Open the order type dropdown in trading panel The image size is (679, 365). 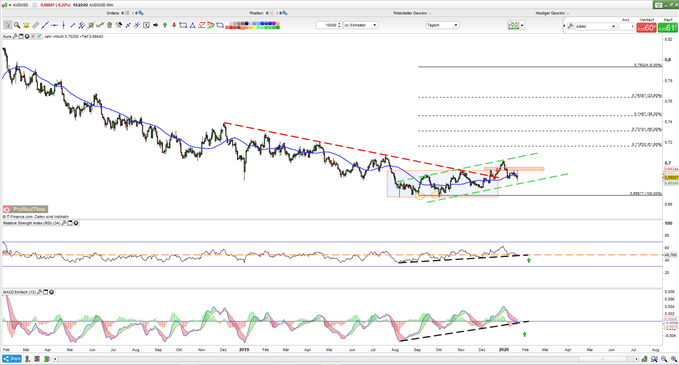point(596,26)
